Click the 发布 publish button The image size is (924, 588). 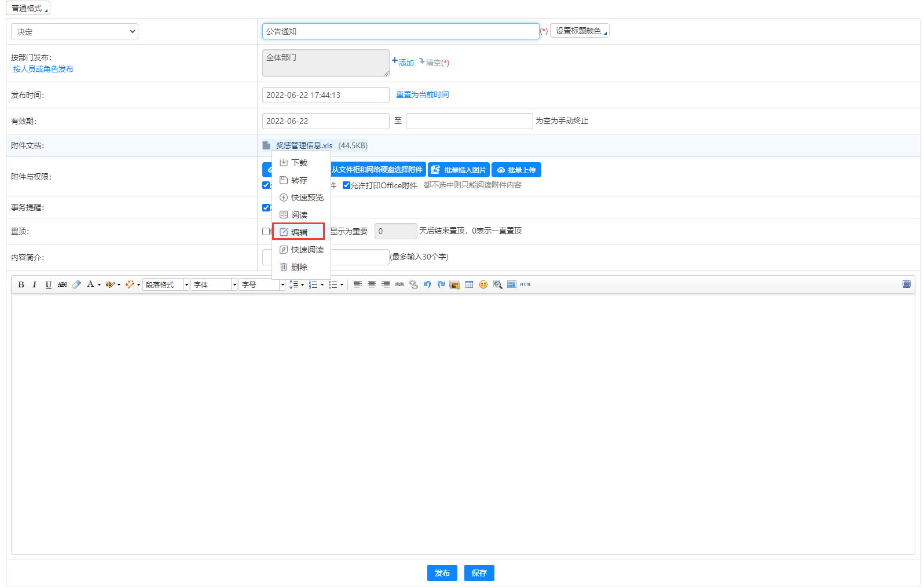442,573
